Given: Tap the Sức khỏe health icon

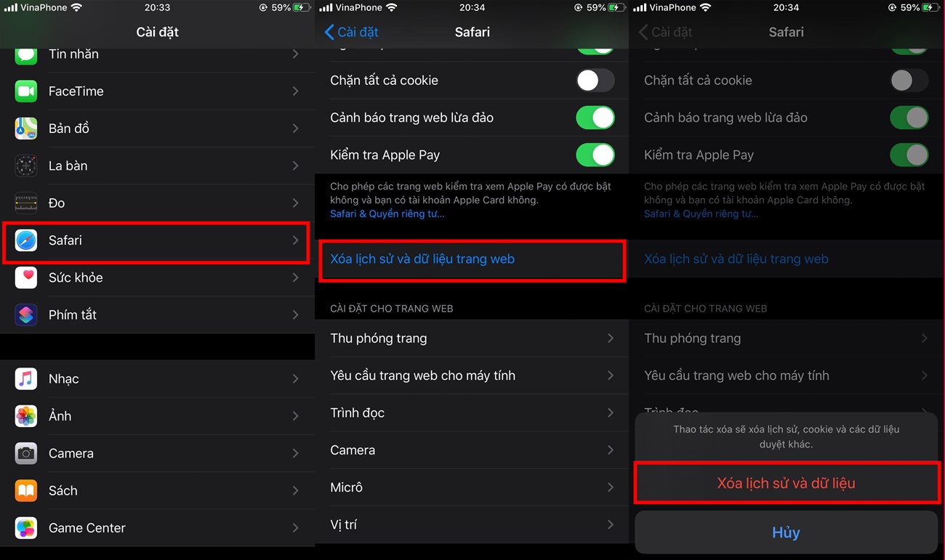Looking at the screenshot, I should click(x=26, y=277).
